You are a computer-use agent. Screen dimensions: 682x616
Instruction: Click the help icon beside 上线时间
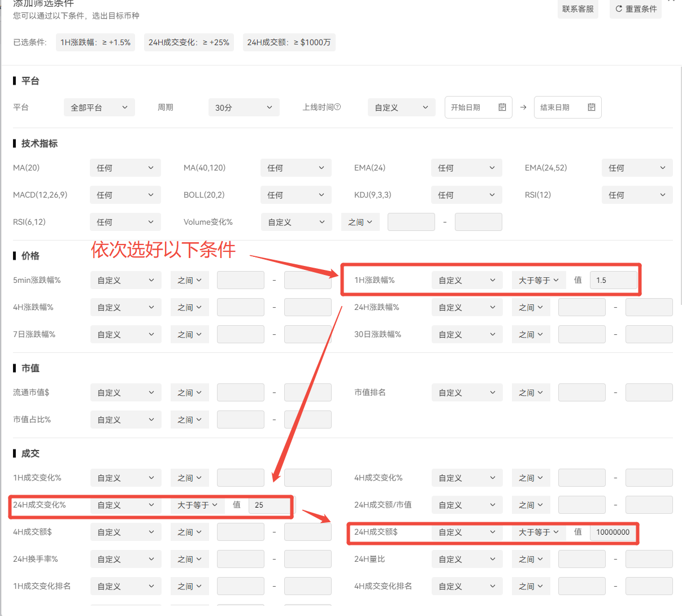point(337,107)
